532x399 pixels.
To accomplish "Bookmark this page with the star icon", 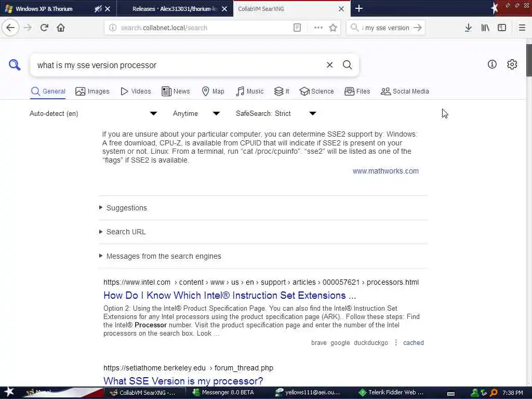I will click(333, 28).
